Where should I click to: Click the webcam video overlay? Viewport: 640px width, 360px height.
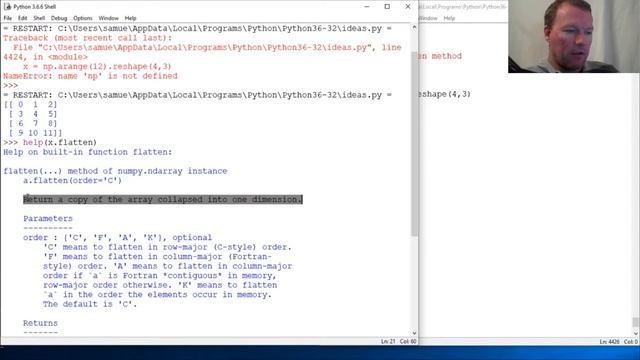coord(574,36)
